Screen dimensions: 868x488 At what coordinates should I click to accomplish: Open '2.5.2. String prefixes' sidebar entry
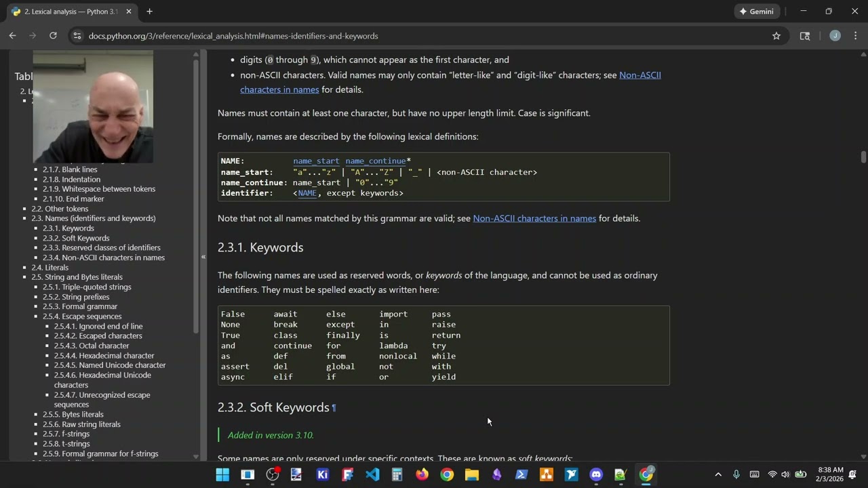click(x=76, y=297)
